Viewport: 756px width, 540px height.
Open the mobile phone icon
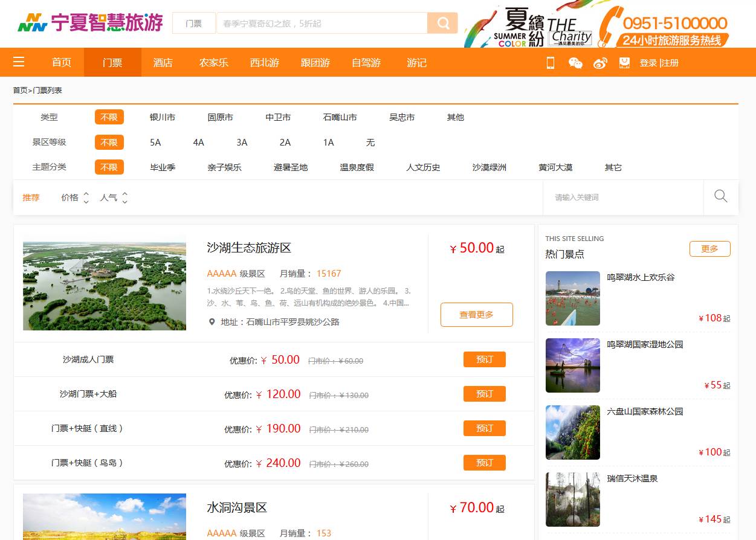[551, 63]
